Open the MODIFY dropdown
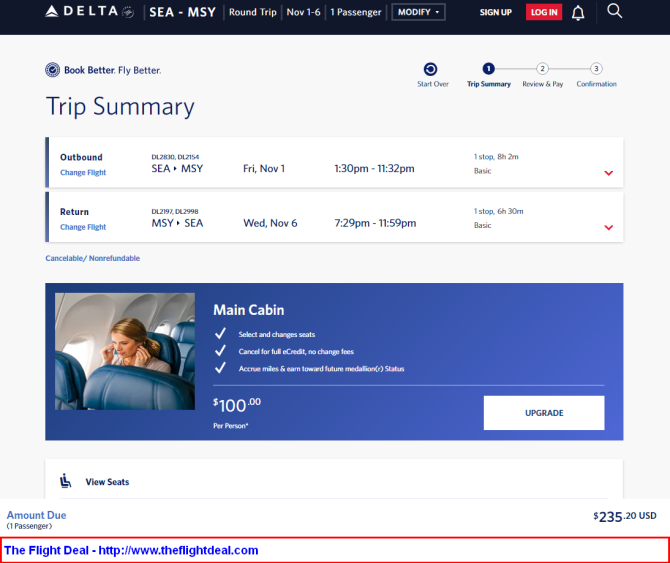 418,12
